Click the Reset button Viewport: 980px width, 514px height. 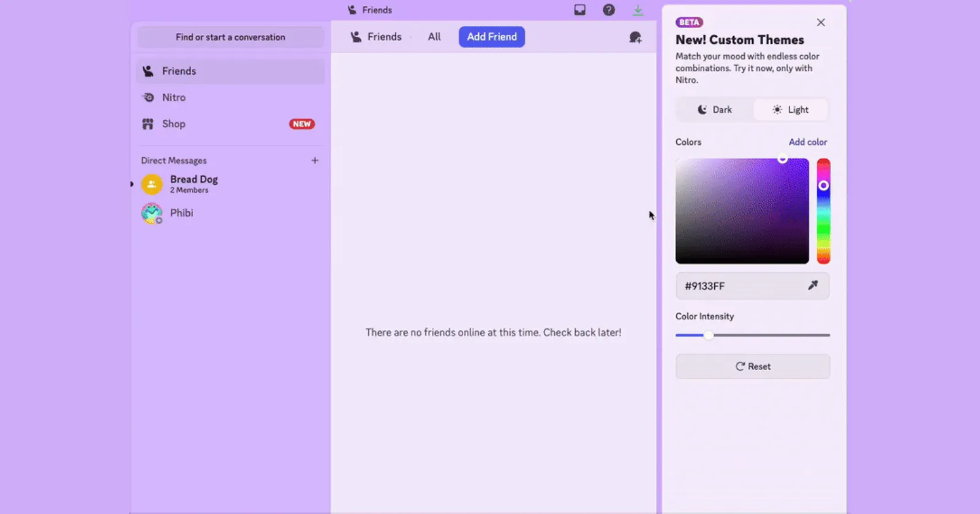[x=753, y=367]
